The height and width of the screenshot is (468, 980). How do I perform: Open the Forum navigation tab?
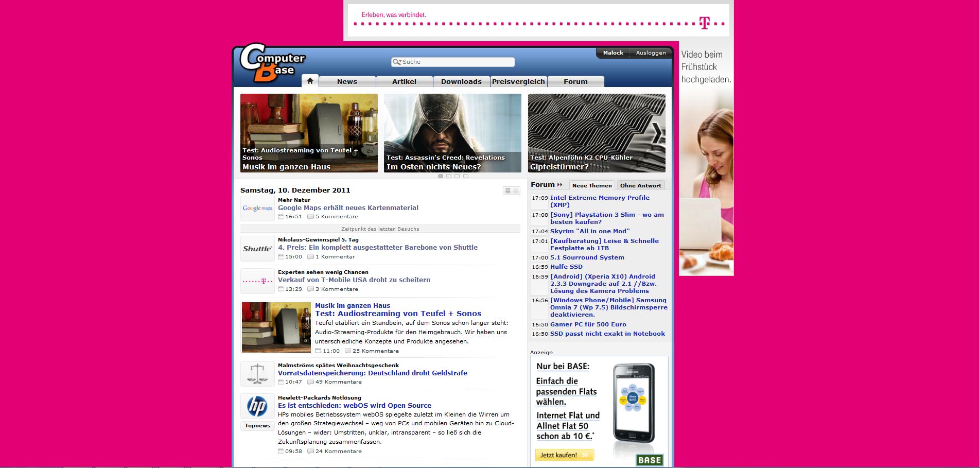point(575,81)
